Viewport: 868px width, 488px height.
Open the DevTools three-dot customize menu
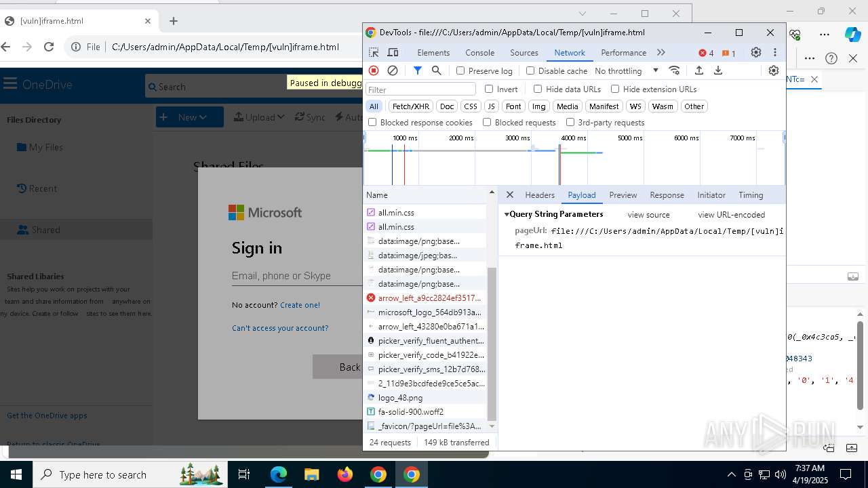coord(775,52)
